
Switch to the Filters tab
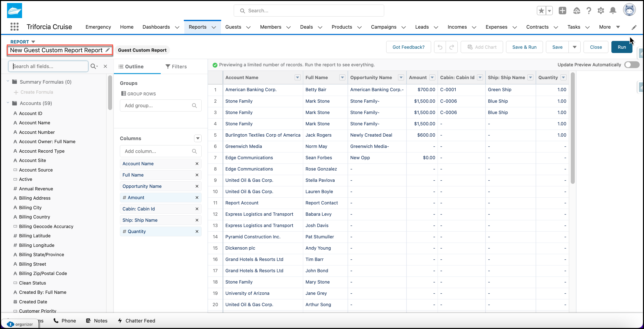[176, 67]
